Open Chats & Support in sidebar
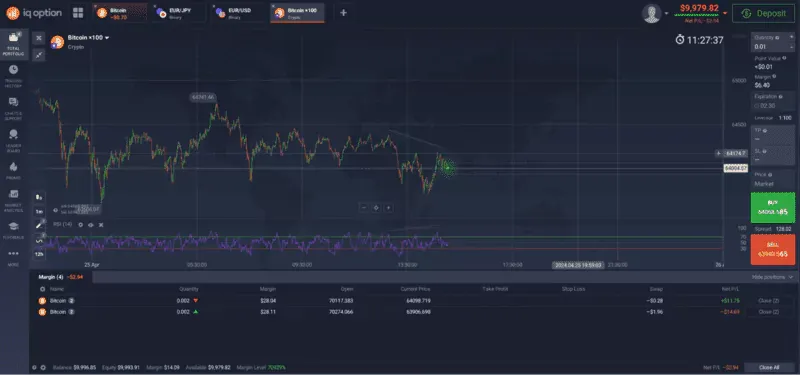This screenshot has height=375, width=800. (x=13, y=108)
